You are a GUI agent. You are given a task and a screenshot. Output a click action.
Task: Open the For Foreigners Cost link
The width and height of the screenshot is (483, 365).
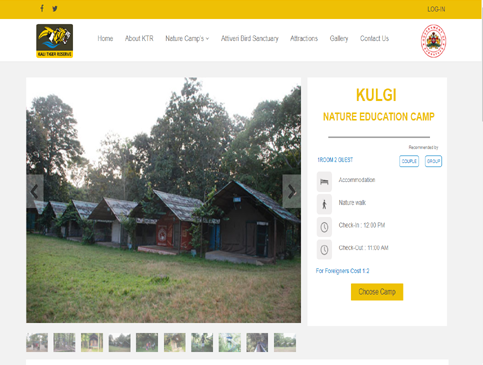tap(342, 271)
